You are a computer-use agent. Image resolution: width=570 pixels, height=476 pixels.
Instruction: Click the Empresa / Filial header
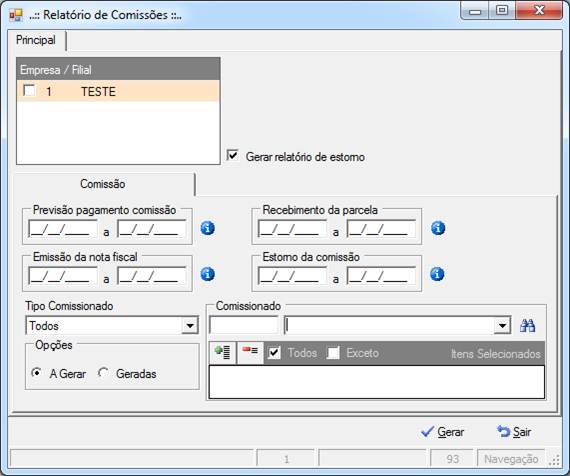[118, 69]
